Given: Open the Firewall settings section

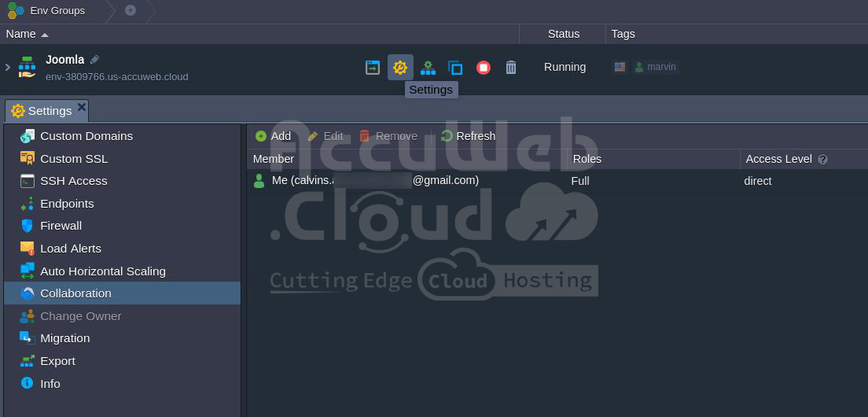Looking at the screenshot, I should 61,226.
